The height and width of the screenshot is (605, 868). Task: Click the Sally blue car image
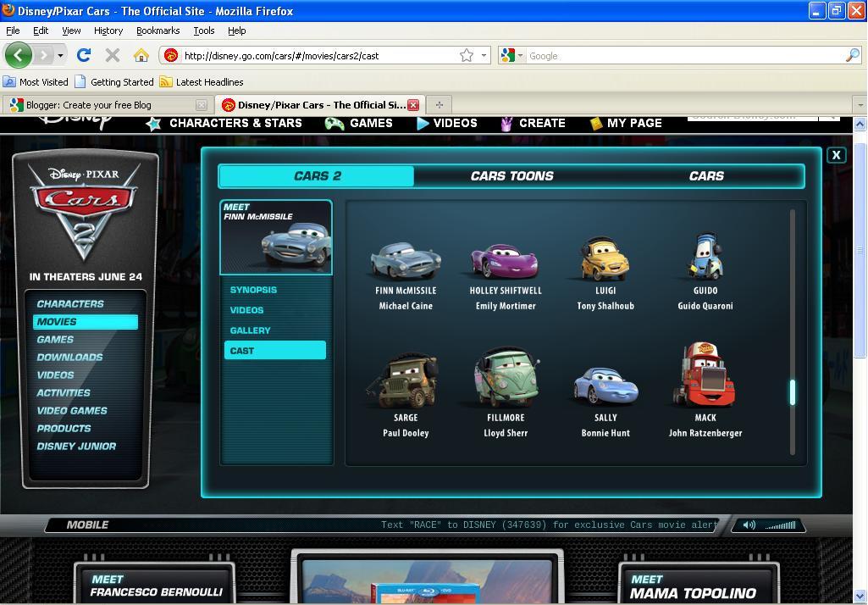pos(605,386)
